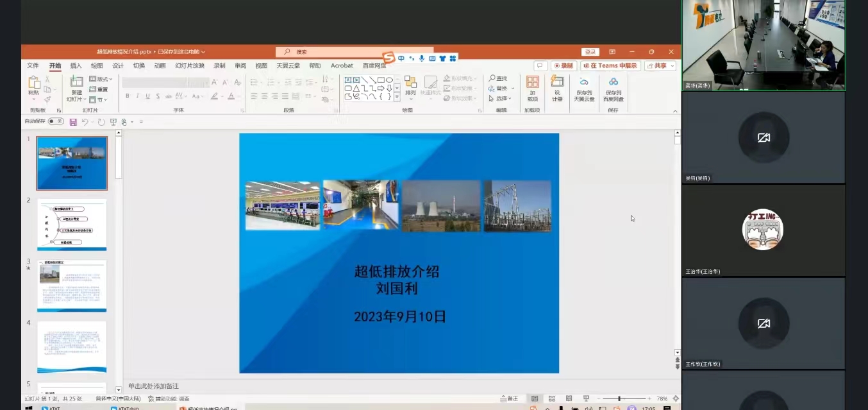Toggle Underline formatting
The image size is (868, 410).
click(148, 96)
